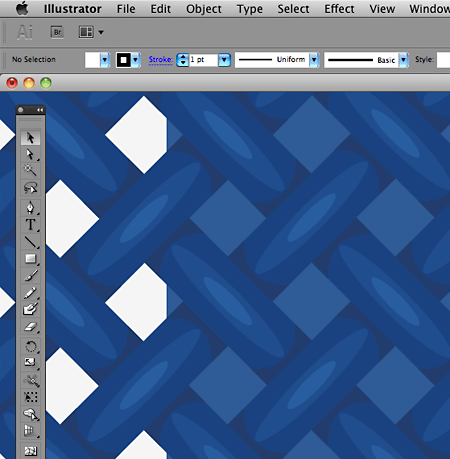Open the stroke color dropdown arrow
Screen dimensions: 450x459
[135, 60]
